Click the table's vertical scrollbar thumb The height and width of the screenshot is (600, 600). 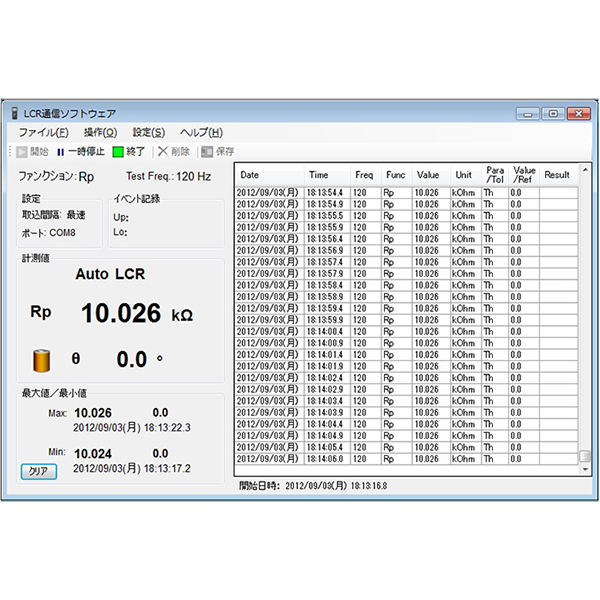pos(585,456)
